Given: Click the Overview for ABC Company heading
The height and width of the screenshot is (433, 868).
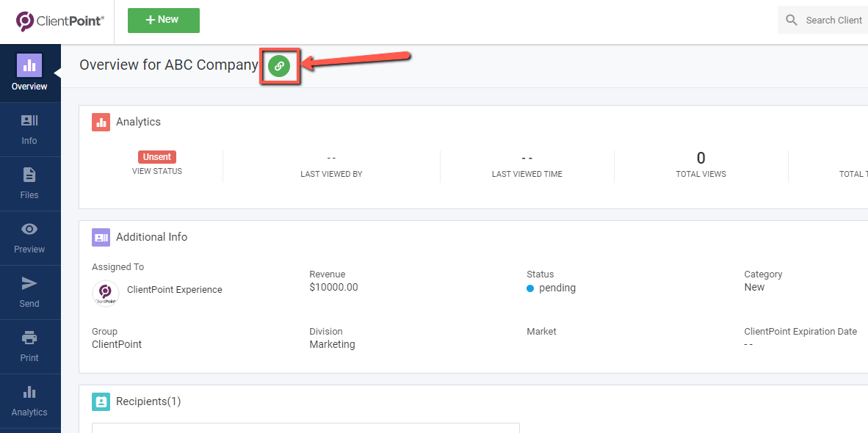Looking at the screenshot, I should click(x=169, y=65).
